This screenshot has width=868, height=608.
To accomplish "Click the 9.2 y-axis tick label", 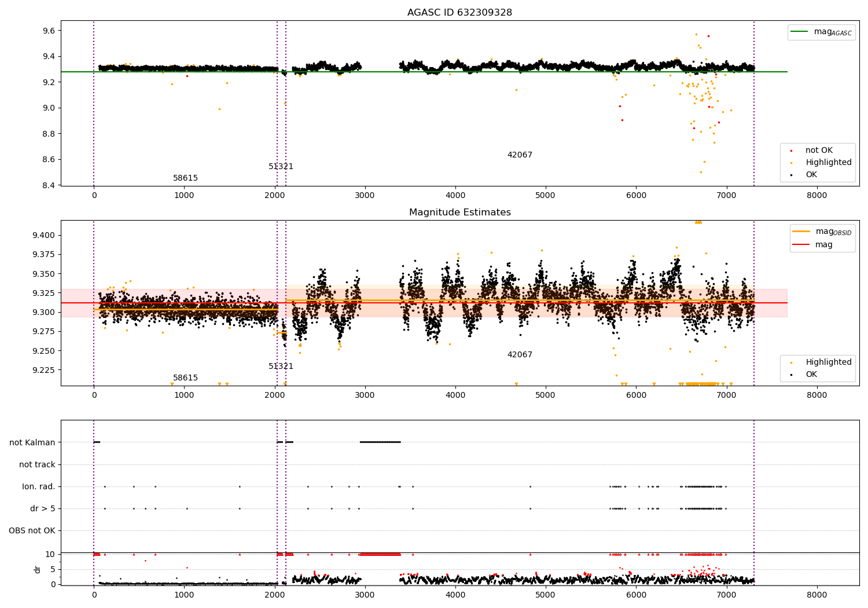I will tap(50, 82).
